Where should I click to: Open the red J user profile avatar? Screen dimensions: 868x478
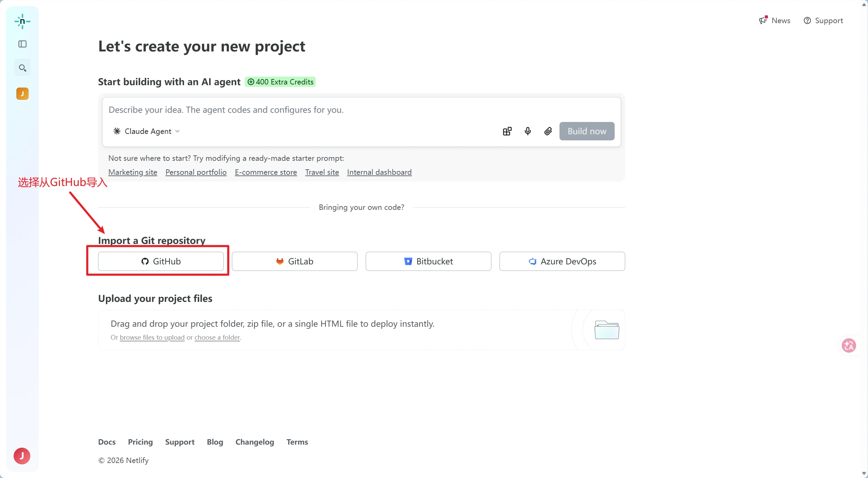tap(22, 456)
